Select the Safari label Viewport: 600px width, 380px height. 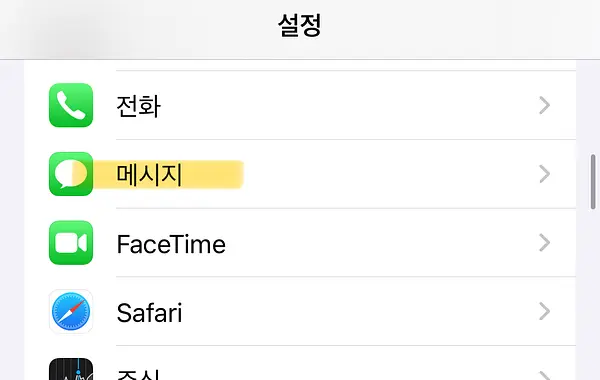coord(149,313)
